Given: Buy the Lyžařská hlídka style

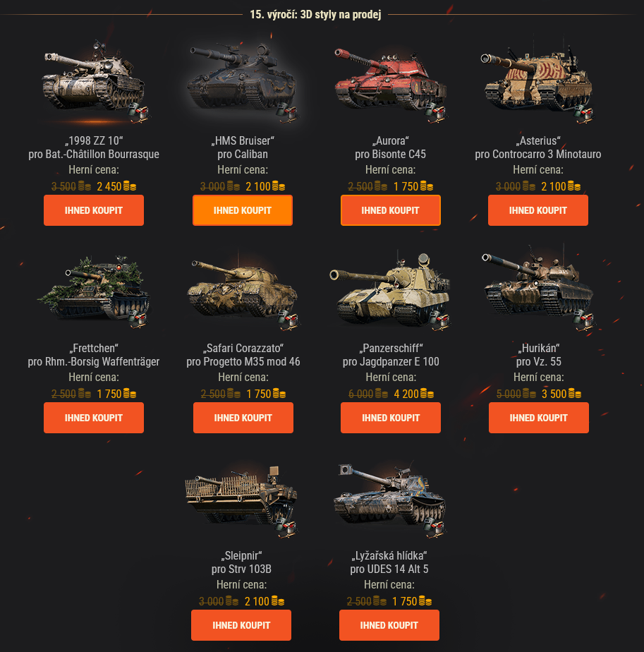Looking at the screenshot, I should pos(389,625).
